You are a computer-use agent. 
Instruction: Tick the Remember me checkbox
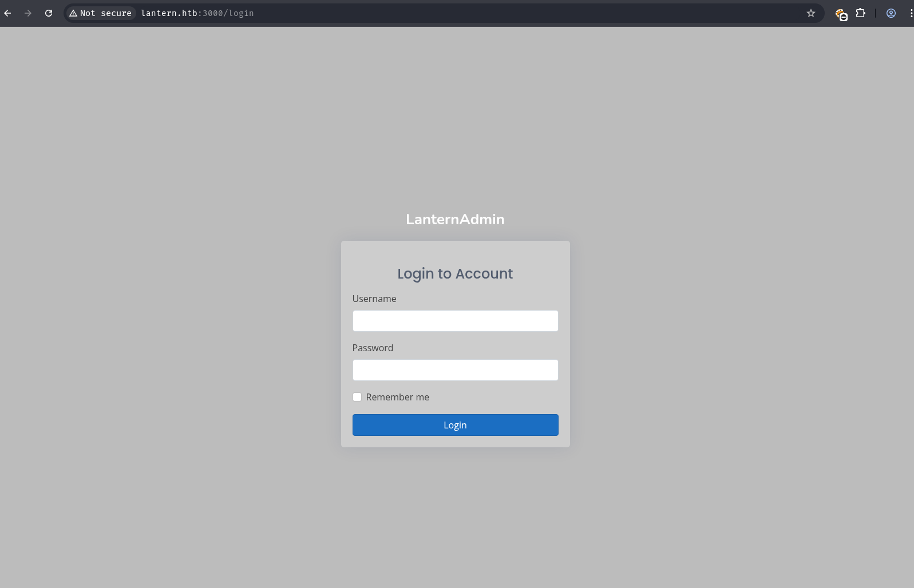357,397
